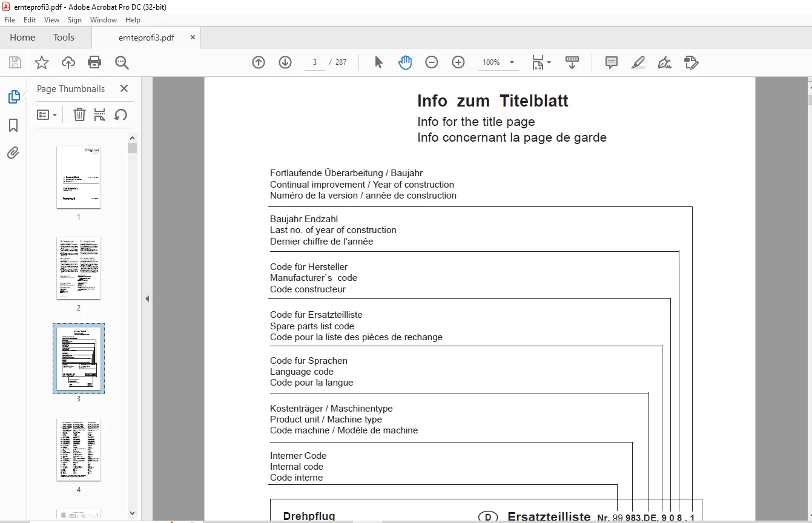Screen dimensions: 812x523
Task: Select page 1 thumbnail
Action: pos(79,177)
